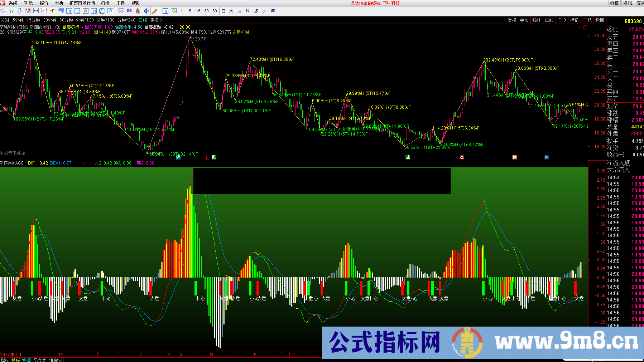644x362 pixels.
Task: Open the K-line chart icon in toolbar
Action: [x=52, y=11]
